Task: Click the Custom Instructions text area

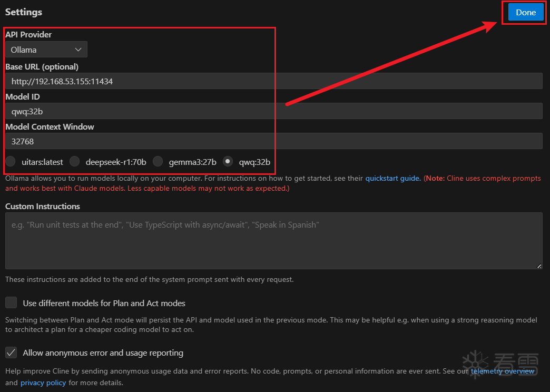Action: 273,241
